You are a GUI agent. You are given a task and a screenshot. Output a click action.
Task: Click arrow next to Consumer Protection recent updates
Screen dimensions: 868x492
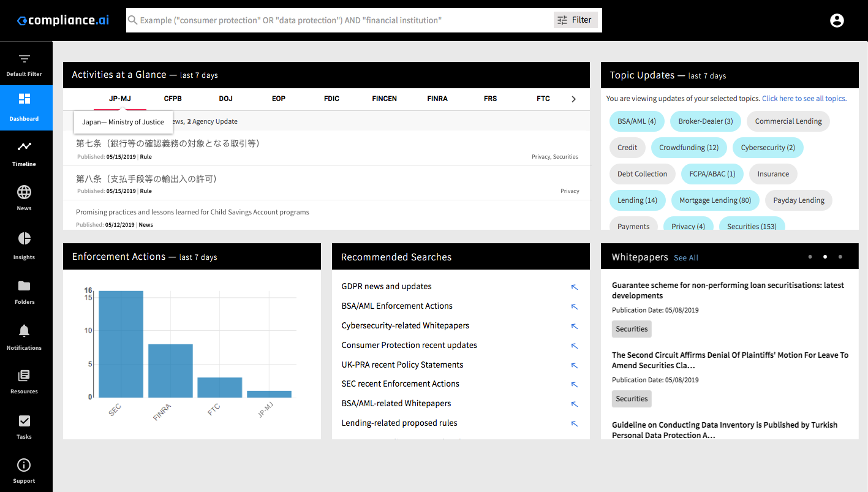[575, 346]
